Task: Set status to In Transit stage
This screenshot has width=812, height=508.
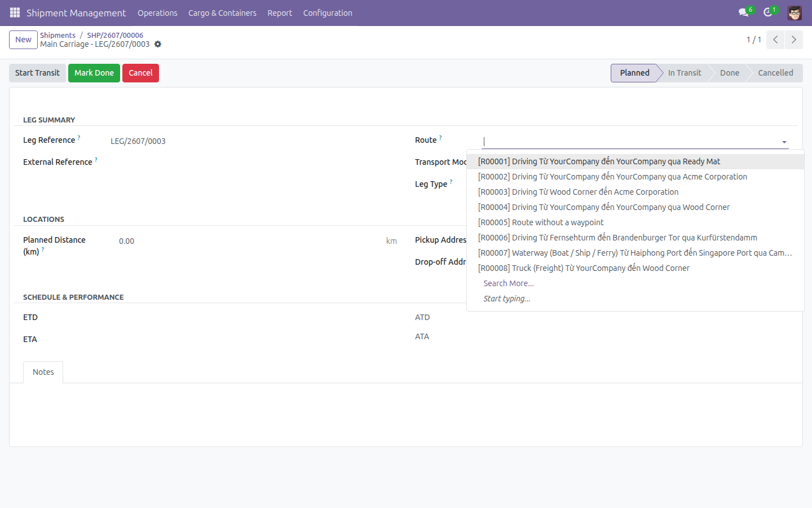Action: tap(684, 73)
